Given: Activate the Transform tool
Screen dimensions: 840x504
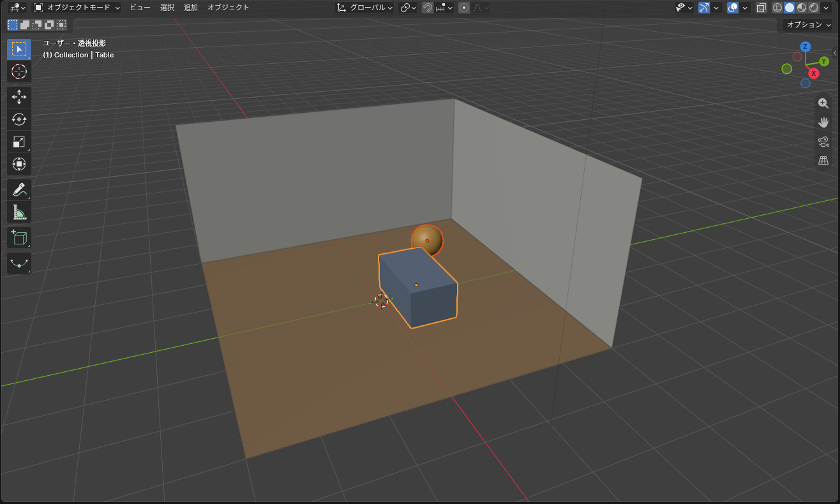Looking at the screenshot, I should 19,164.
